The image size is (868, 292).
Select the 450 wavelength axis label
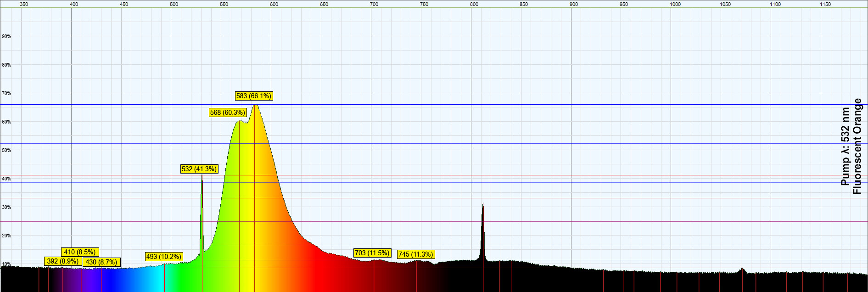coord(124,4)
